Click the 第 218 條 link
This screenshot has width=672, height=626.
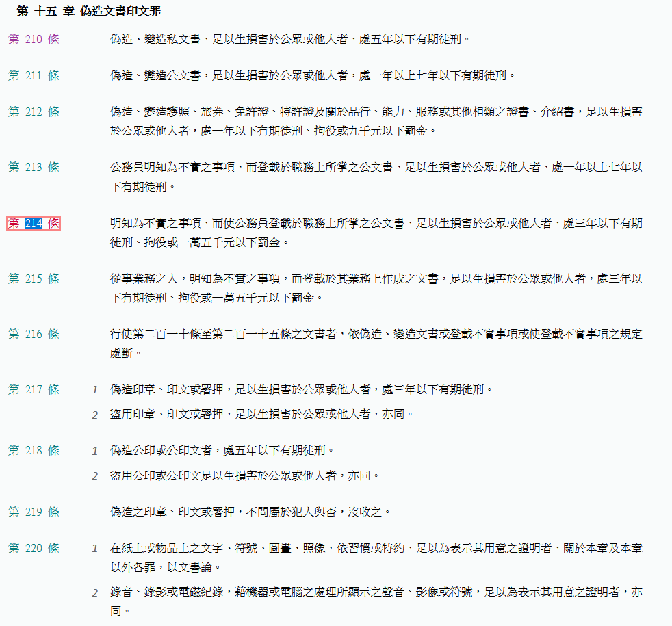34,450
